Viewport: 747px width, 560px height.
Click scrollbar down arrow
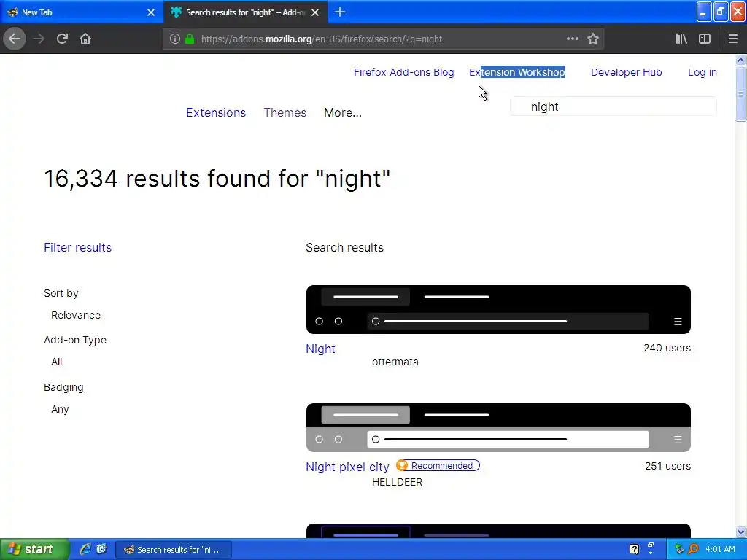point(740,532)
